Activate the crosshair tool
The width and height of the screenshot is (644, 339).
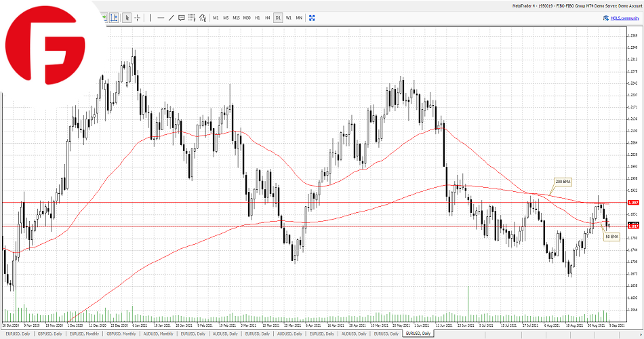tap(137, 18)
